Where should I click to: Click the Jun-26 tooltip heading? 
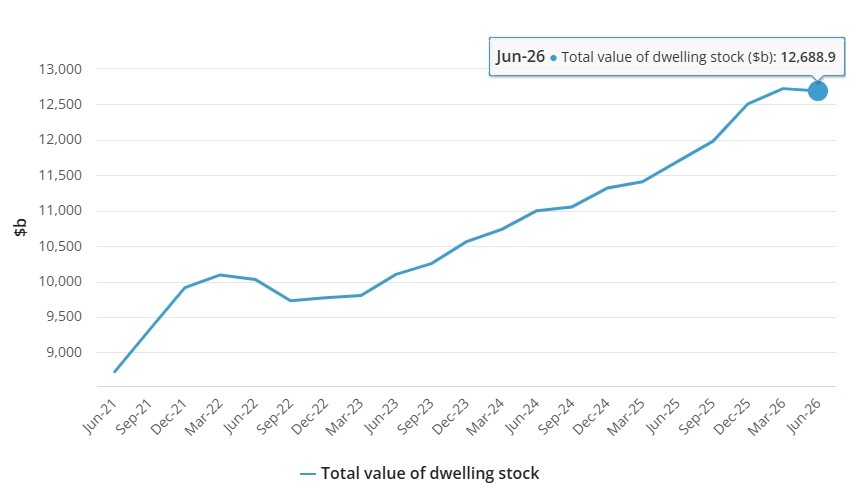(x=520, y=57)
